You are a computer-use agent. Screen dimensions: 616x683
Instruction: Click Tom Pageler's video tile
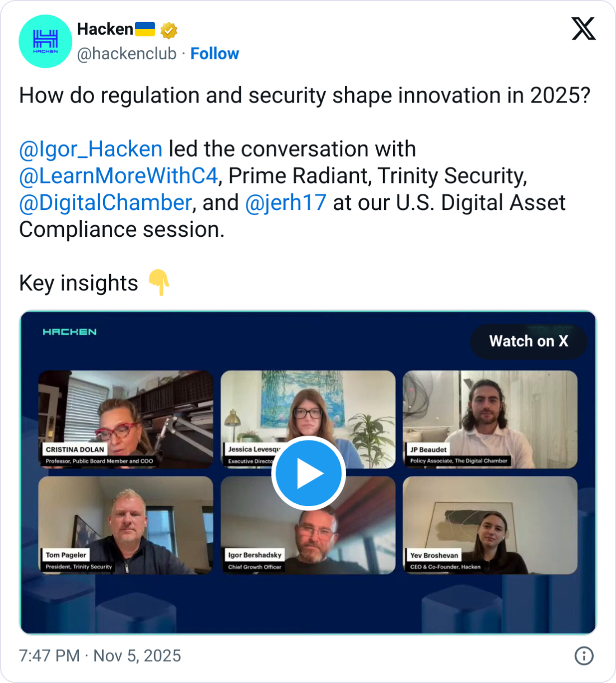coord(125,525)
